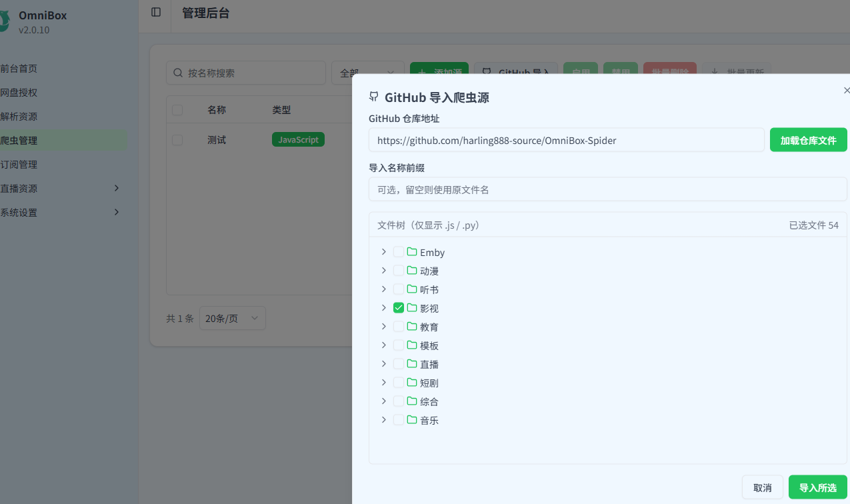This screenshot has width=850, height=504.
Task: Expand the 听书 folder chevron
Action: click(x=383, y=289)
